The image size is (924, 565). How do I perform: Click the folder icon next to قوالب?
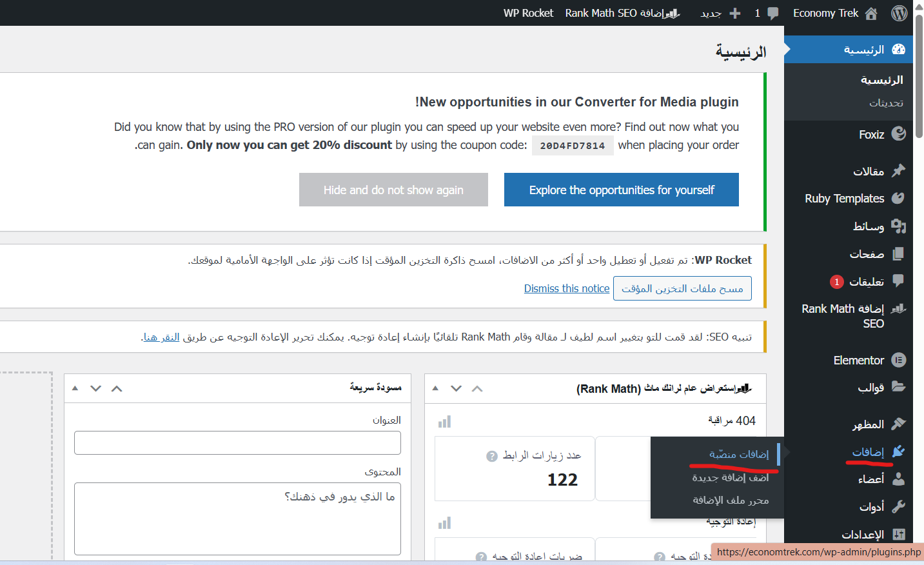tap(898, 387)
